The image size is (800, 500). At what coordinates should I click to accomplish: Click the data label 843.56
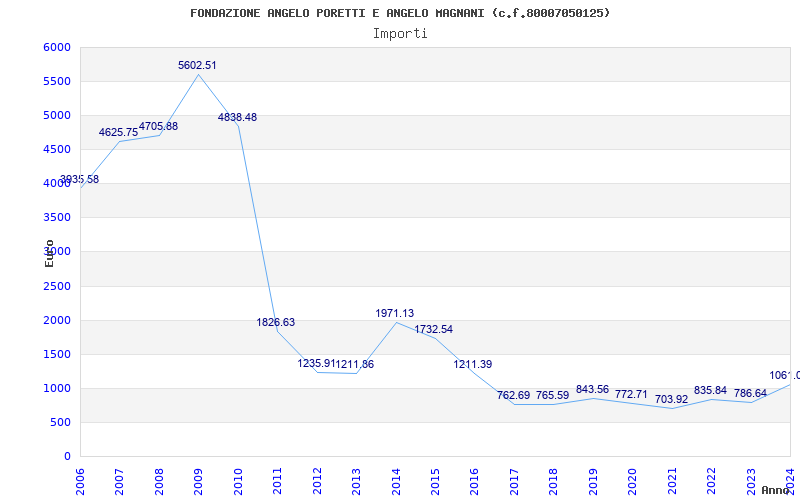coord(592,389)
